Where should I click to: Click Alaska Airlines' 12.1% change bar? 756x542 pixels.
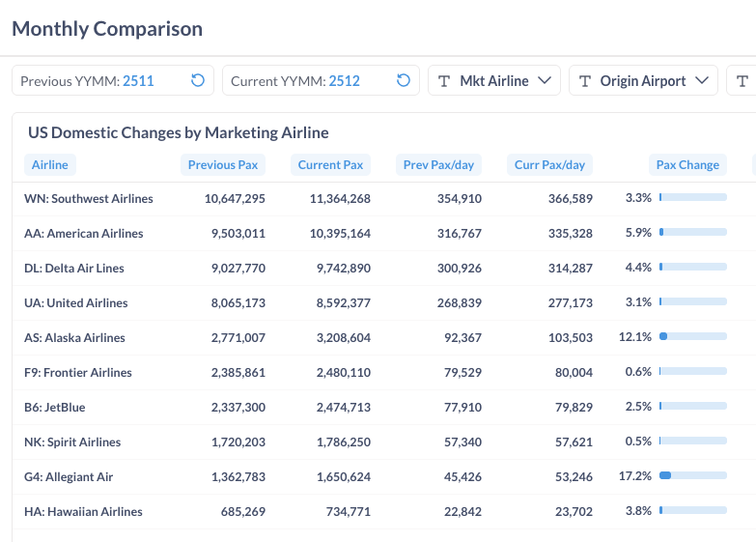[x=693, y=337]
